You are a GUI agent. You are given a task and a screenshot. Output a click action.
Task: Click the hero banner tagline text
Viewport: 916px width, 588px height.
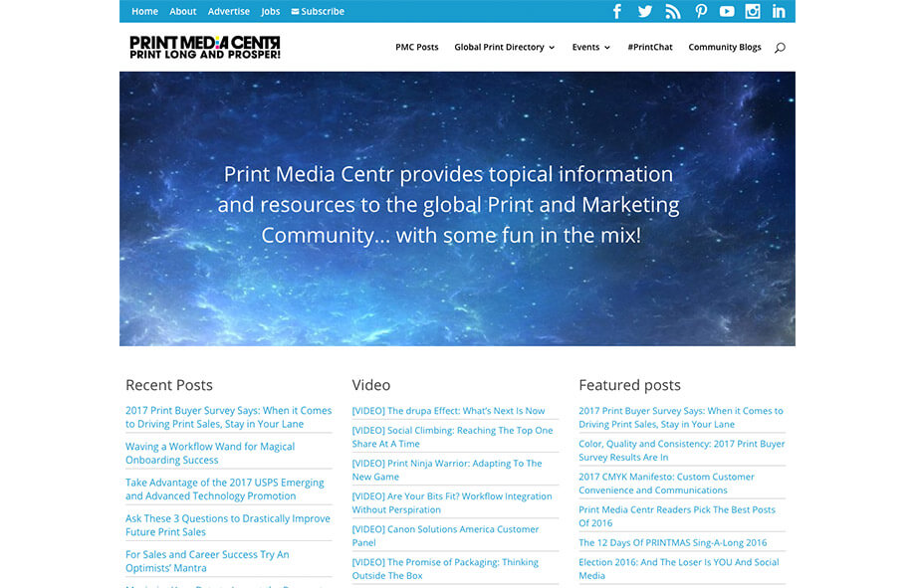[449, 204]
